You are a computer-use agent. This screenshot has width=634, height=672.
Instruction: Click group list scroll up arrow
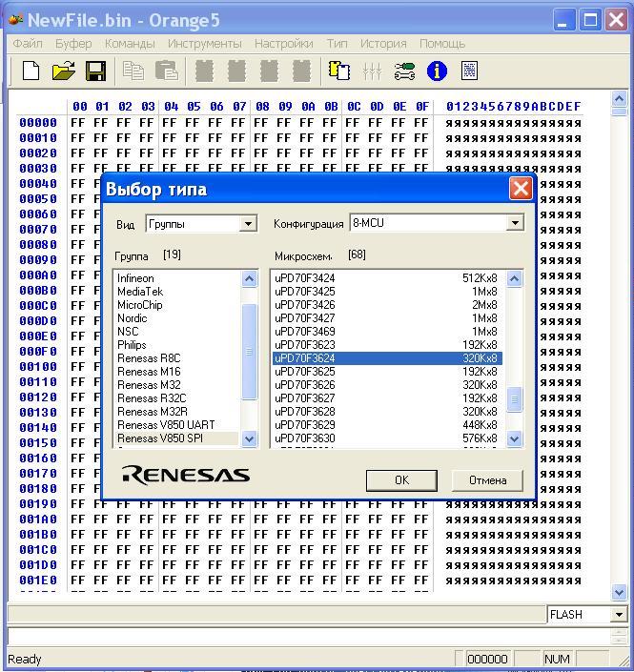249,279
